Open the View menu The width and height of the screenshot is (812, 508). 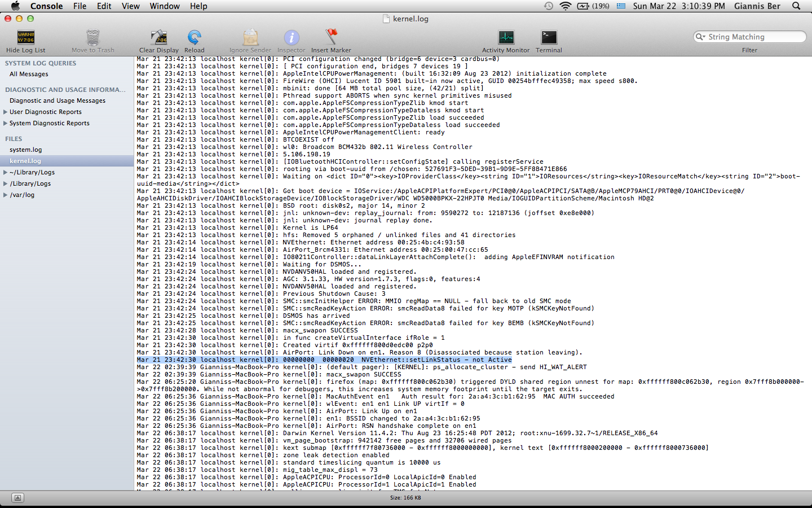(x=131, y=6)
